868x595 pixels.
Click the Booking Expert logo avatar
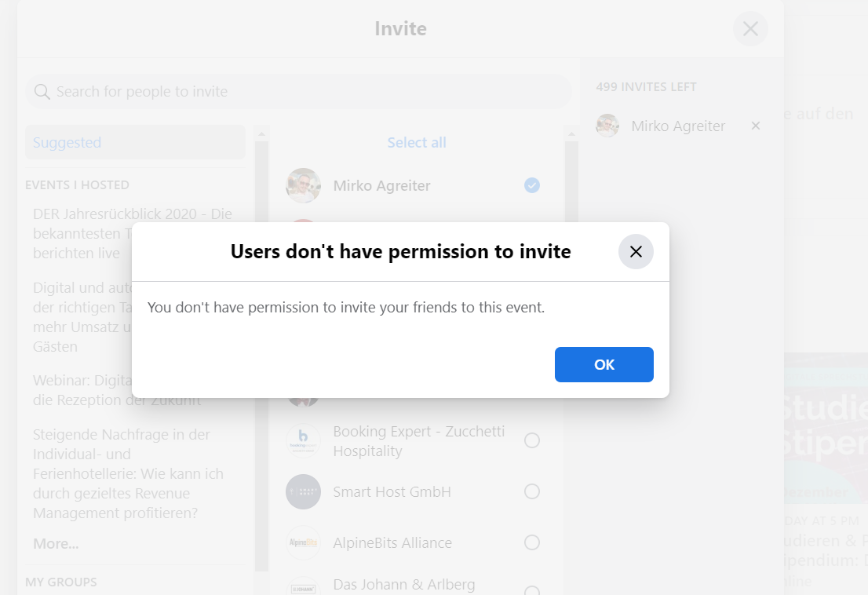pos(303,440)
